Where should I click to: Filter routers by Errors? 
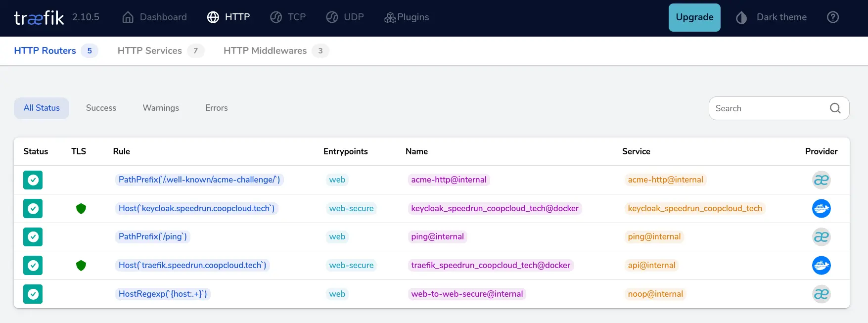(x=217, y=108)
